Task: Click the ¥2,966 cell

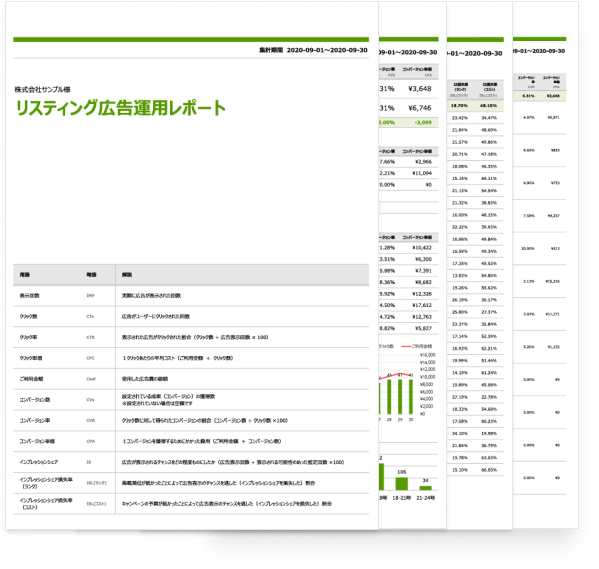Action: pyautogui.click(x=423, y=162)
